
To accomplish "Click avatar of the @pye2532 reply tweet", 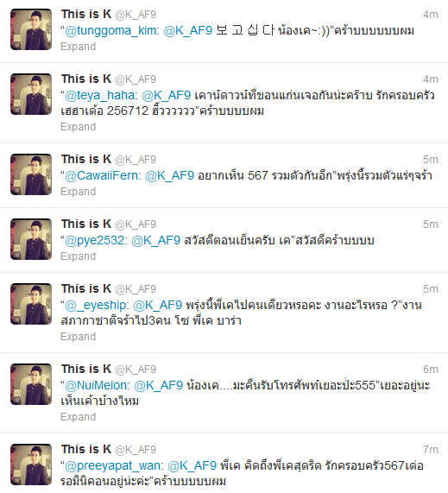I will pyautogui.click(x=31, y=239).
